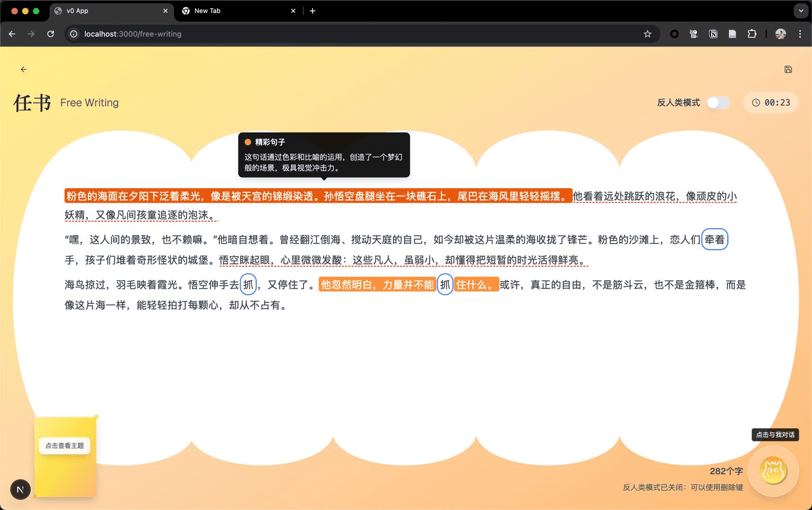Switch to the v0 App browser tab
This screenshot has width=812, height=510.
(x=112, y=11)
